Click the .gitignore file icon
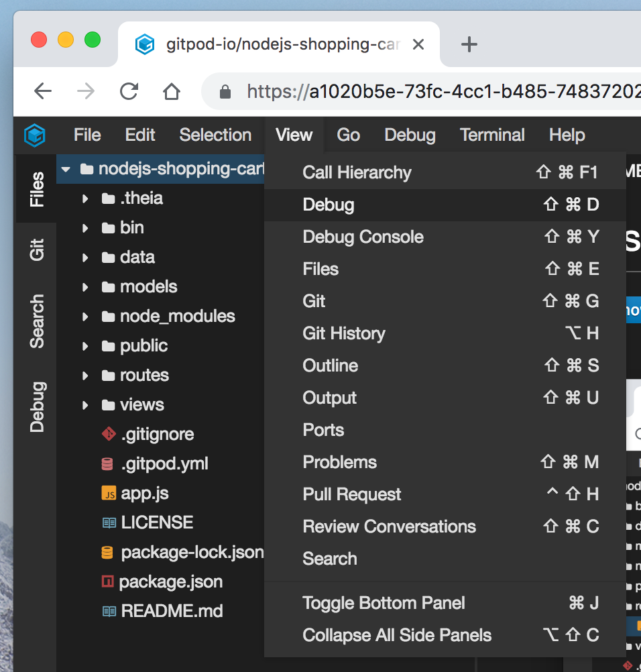This screenshot has height=672, width=641. click(108, 434)
